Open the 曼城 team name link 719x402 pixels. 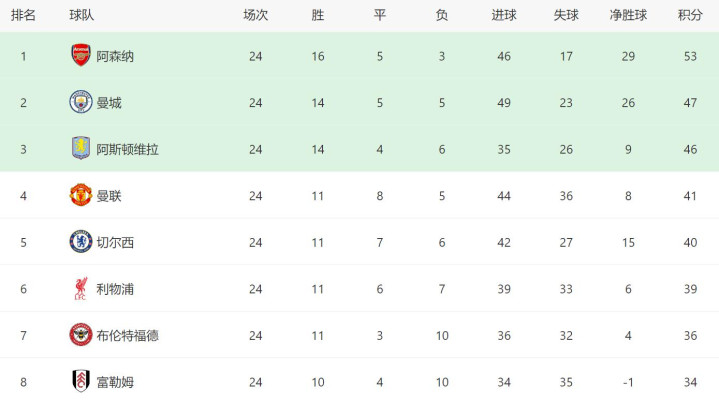pyautogui.click(x=109, y=103)
